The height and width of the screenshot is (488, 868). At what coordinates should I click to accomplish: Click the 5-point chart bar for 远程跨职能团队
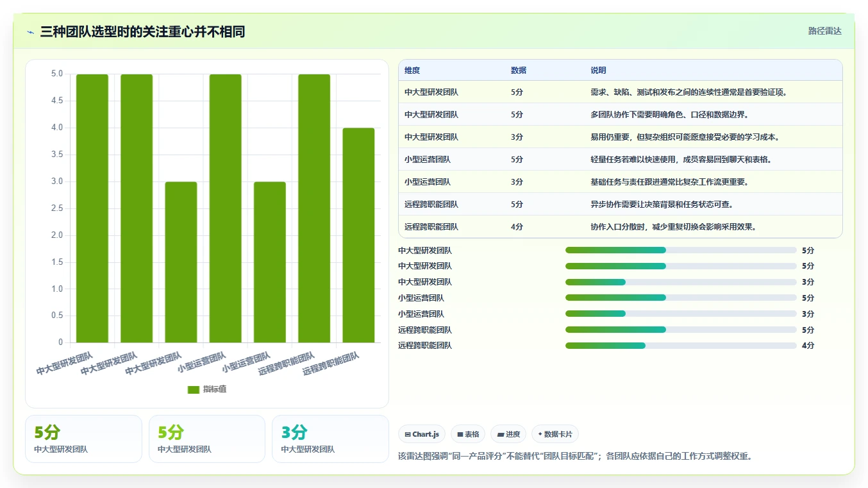click(x=314, y=208)
